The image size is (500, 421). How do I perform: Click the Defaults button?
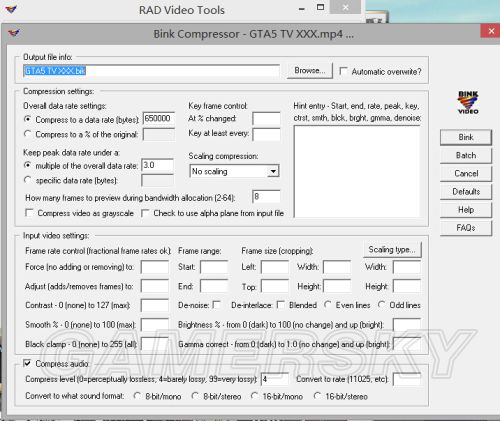[466, 192]
